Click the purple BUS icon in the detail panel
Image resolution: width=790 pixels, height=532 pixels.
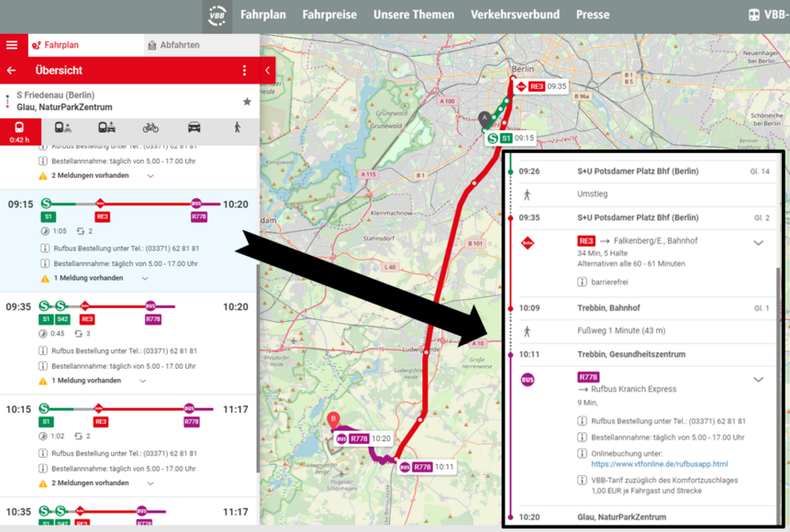coord(528,380)
